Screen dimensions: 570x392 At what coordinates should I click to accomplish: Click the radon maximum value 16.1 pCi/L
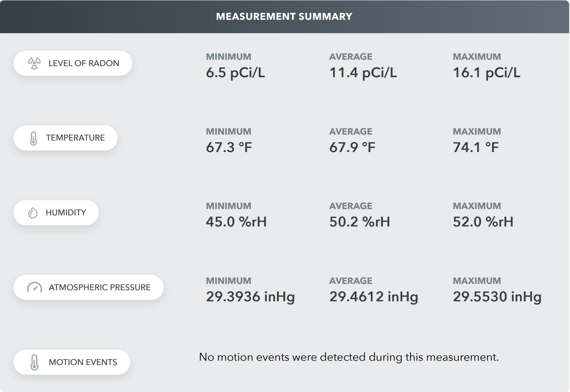pos(486,73)
